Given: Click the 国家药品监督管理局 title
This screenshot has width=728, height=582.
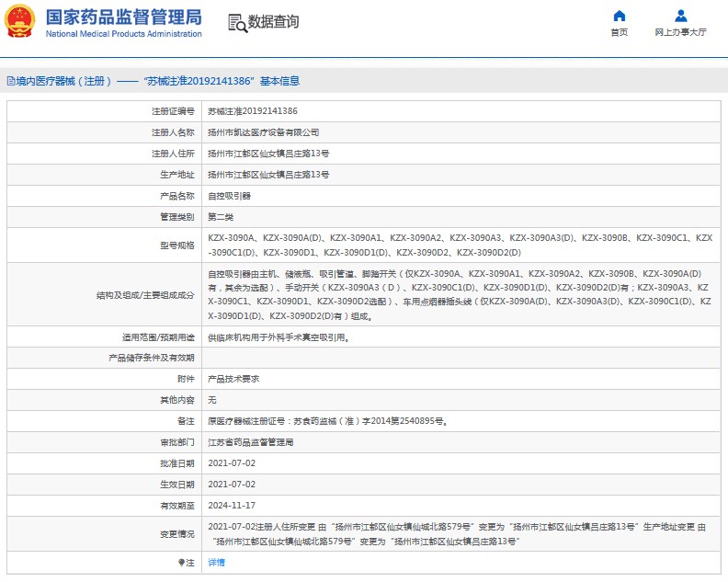Looking at the screenshot, I should pos(123,17).
